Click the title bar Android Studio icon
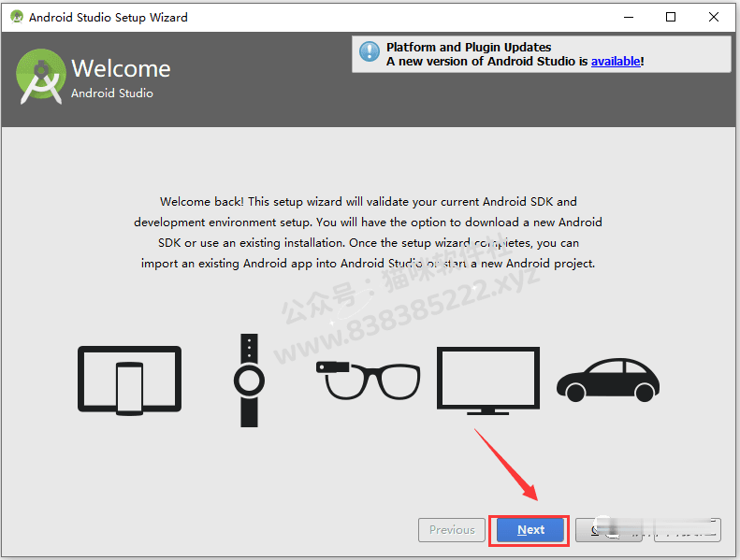 tap(17, 17)
